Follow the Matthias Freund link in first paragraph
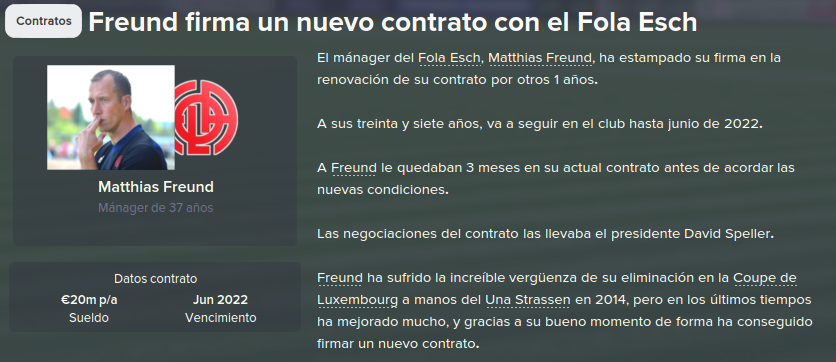The width and height of the screenshot is (836, 362). (540, 58)
